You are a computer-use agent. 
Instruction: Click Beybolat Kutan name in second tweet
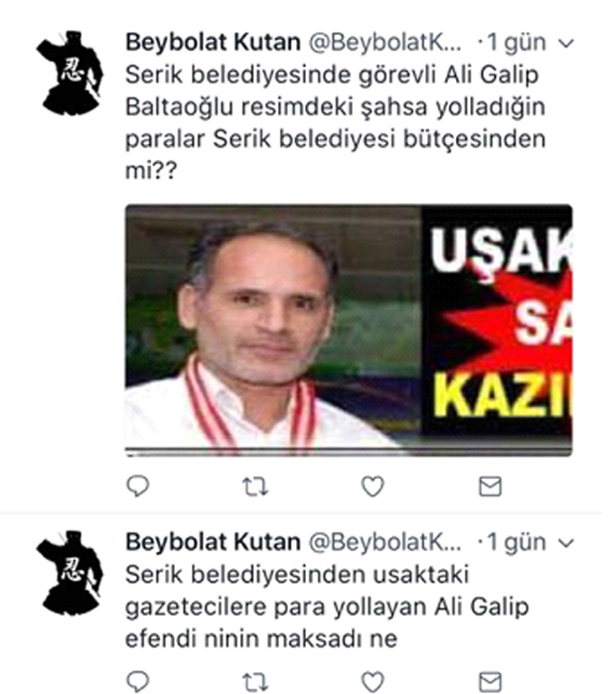coord(214,542)
